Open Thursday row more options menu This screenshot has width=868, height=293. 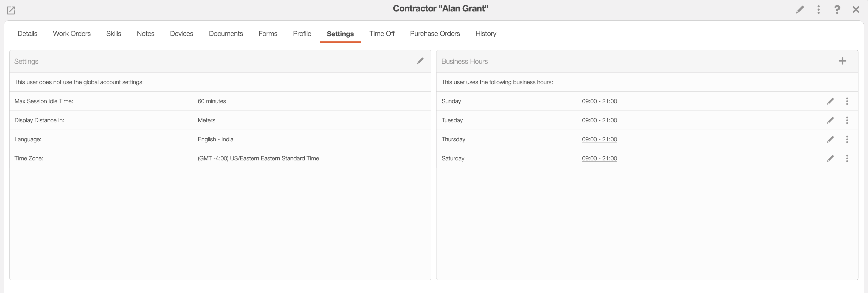click(x=847, y=139)
